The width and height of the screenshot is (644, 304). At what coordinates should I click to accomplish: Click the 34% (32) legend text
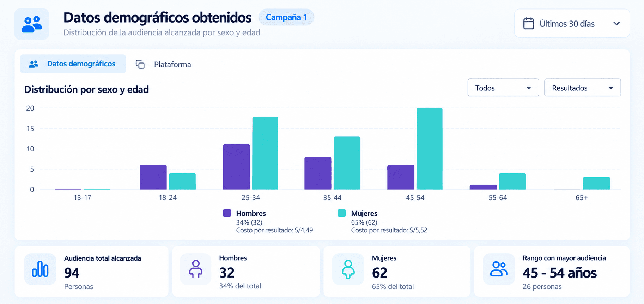pyautogui.click(x=249, y=222)
